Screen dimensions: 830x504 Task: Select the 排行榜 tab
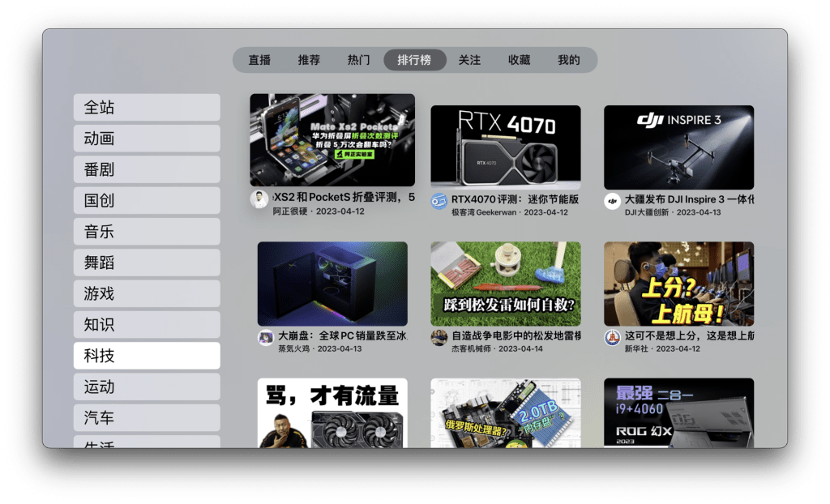[x=414, y=60]
